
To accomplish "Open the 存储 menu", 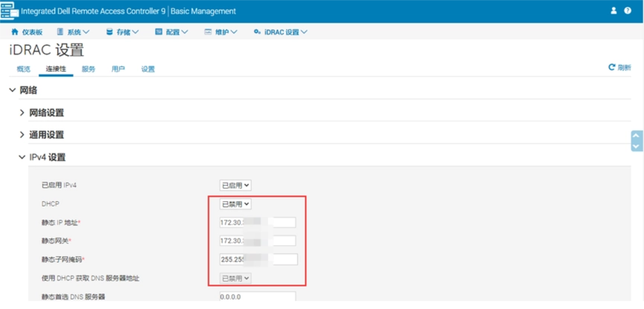I will [x=122, y=32].
